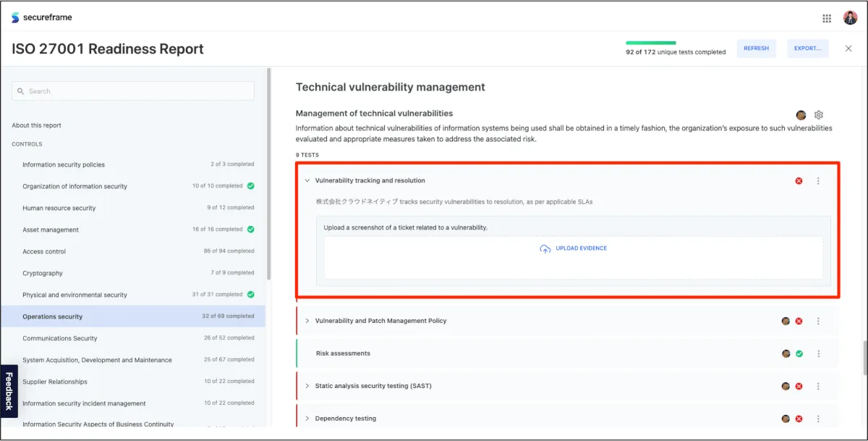Click the red failed status icon on Vulnerability tracking
Screen dimensions: 868x441
(x=799, y=181)
